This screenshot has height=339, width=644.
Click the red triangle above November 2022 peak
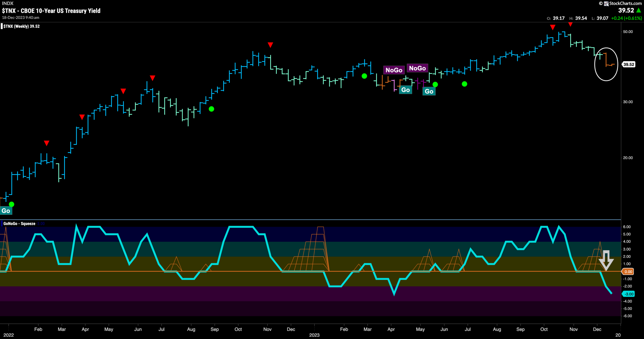pyautogui.click(x=270, y=45)
